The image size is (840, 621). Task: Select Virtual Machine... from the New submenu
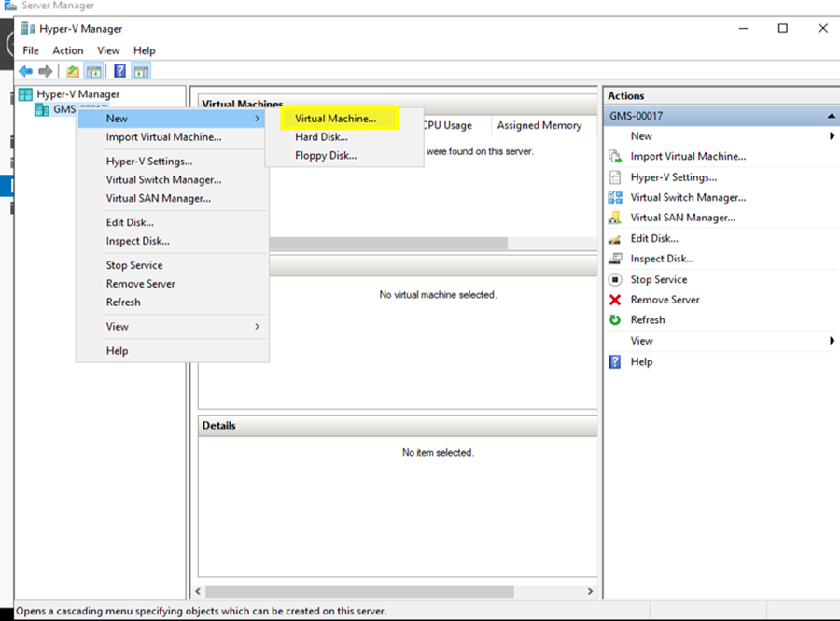(x=335, y=119)
